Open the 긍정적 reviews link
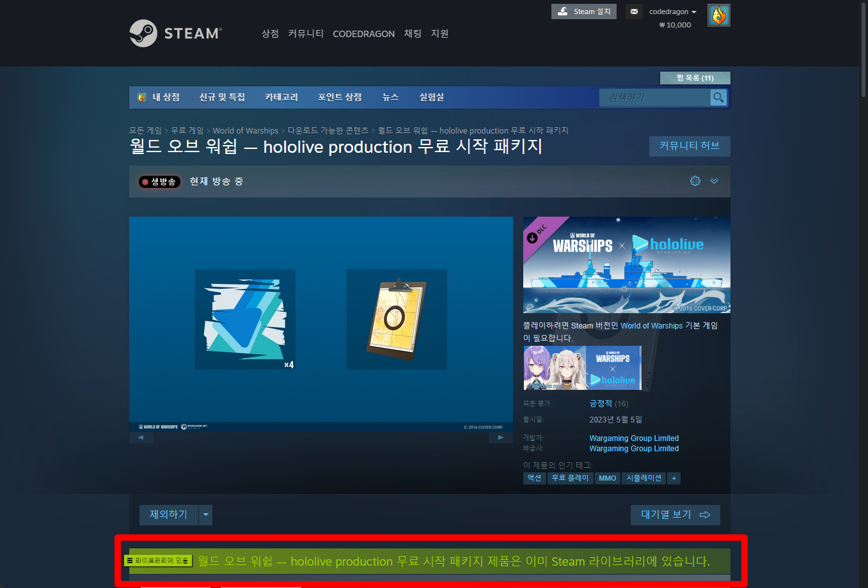 tap(601, 403)
